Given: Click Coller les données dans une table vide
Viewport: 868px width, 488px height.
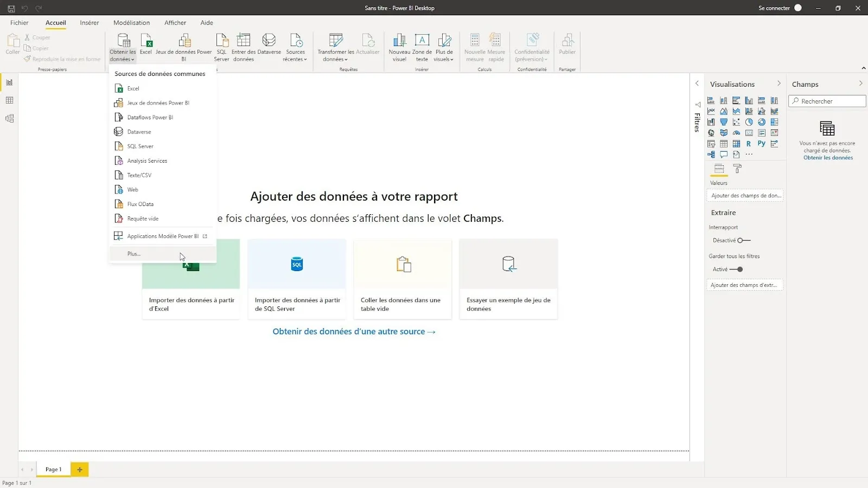Looking at the screenshot, I should click(x=403, y=279).
